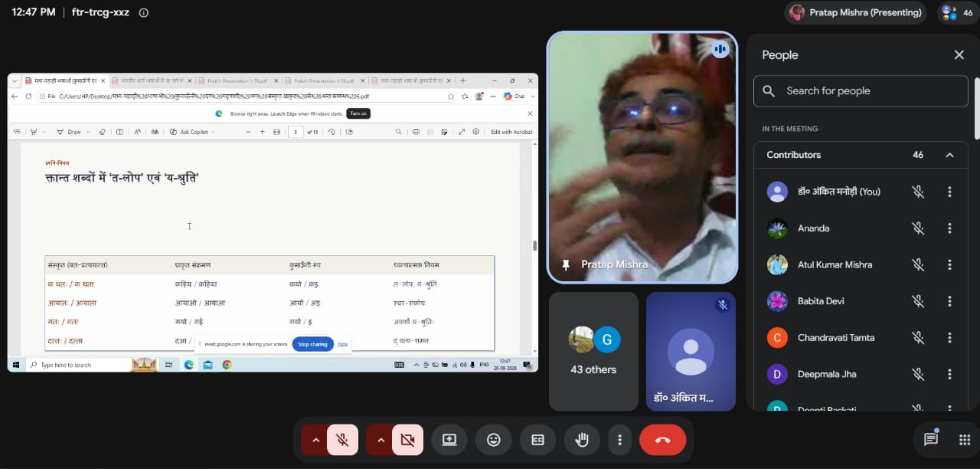This screenshot has height=469, width=980.
Task: Open the emoji reactions button
Action: pyautogui.click(x=494, y=440)
